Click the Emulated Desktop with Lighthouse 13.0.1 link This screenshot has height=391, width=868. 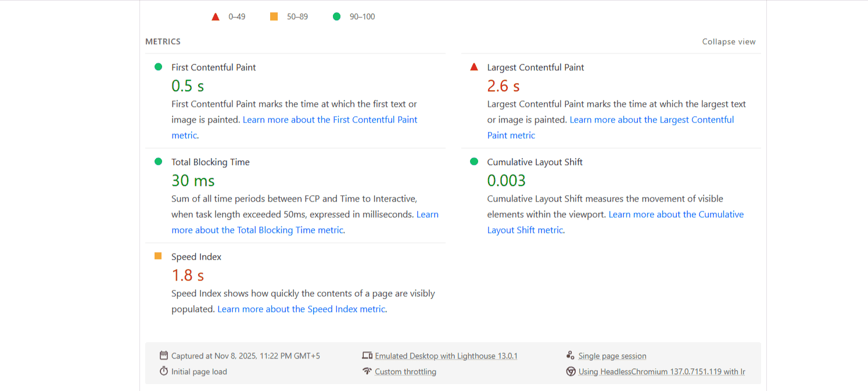pos(446,355)
